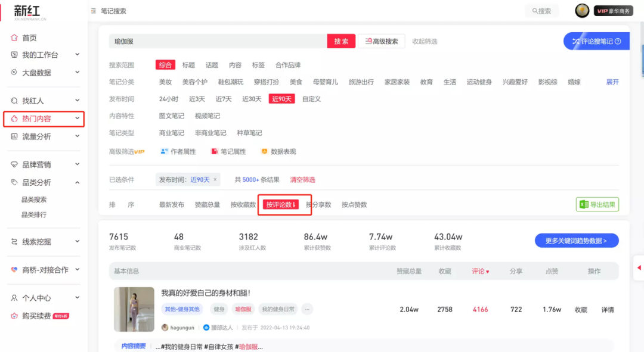
Task: Click the red 搜索 button
Action: pos(341,41)
